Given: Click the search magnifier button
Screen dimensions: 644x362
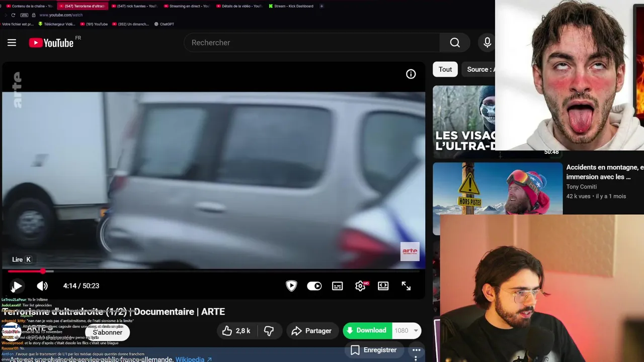Looking at the screenshot, I should 455,43.
